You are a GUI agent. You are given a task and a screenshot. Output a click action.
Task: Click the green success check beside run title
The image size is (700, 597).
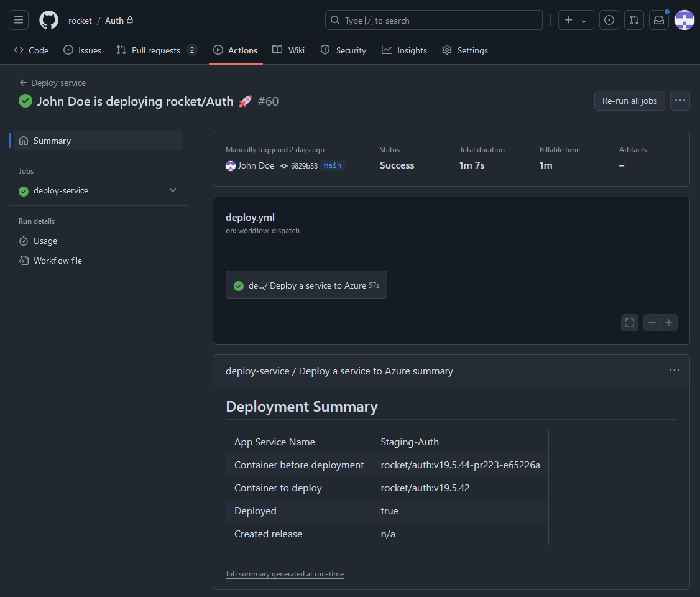pos(25,101)
